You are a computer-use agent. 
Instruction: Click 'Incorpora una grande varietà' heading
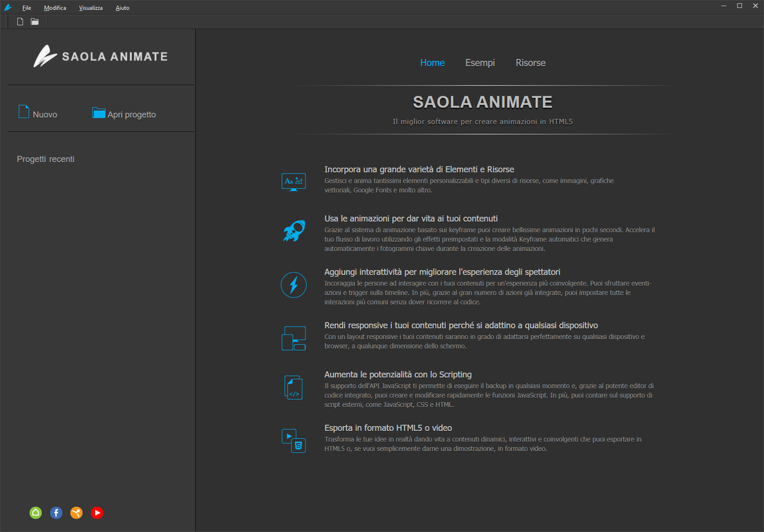419,170
